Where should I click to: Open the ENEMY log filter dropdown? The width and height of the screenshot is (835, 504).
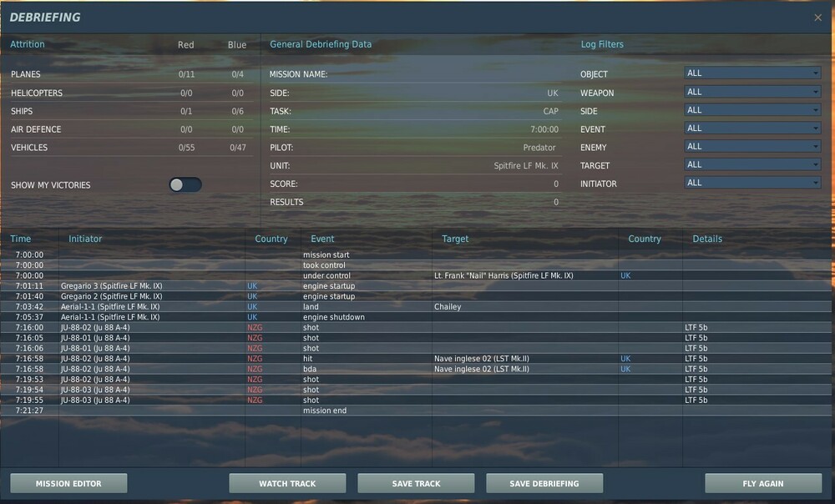(x=752, y=146)
